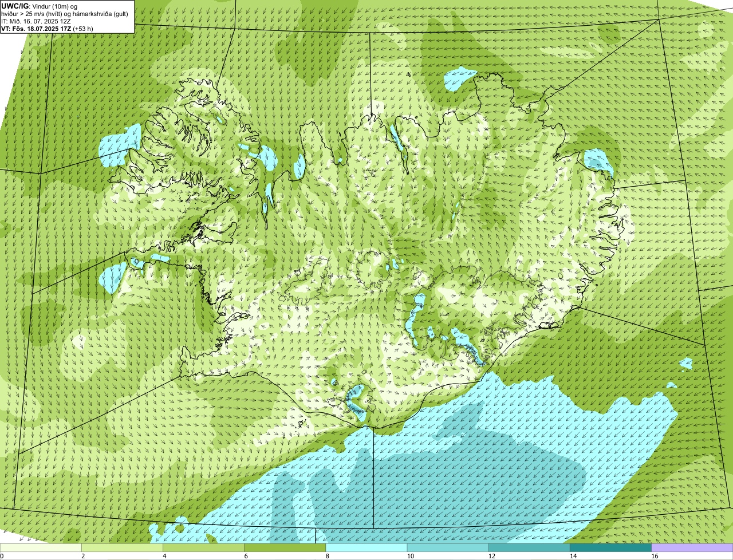The height and width of the screenshot is (560, 733).
Task: Click the teal 12–14 m/s legend swatch
Action: [529, 547]
